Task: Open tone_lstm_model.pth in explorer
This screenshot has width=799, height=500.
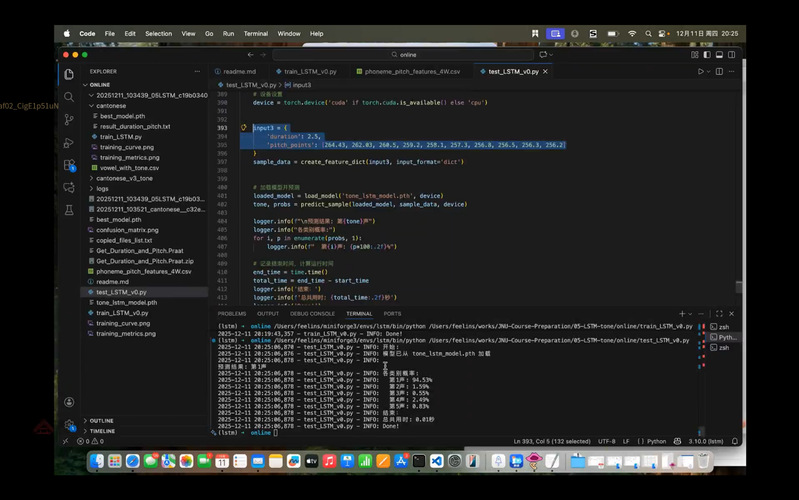Action: tap(126, 302)
